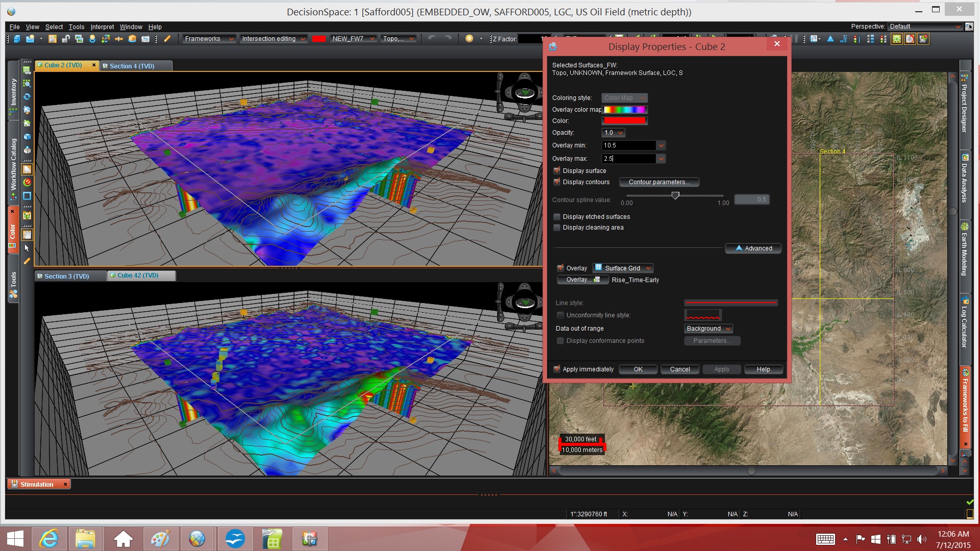This screenshot has width=980, height=551.
Task: Open the Frameworks dropdown in the toolbar
Action: point(209,39)
